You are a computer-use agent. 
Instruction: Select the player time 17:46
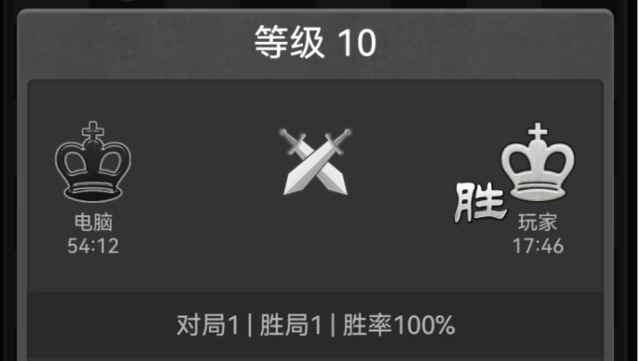point(538,246)
